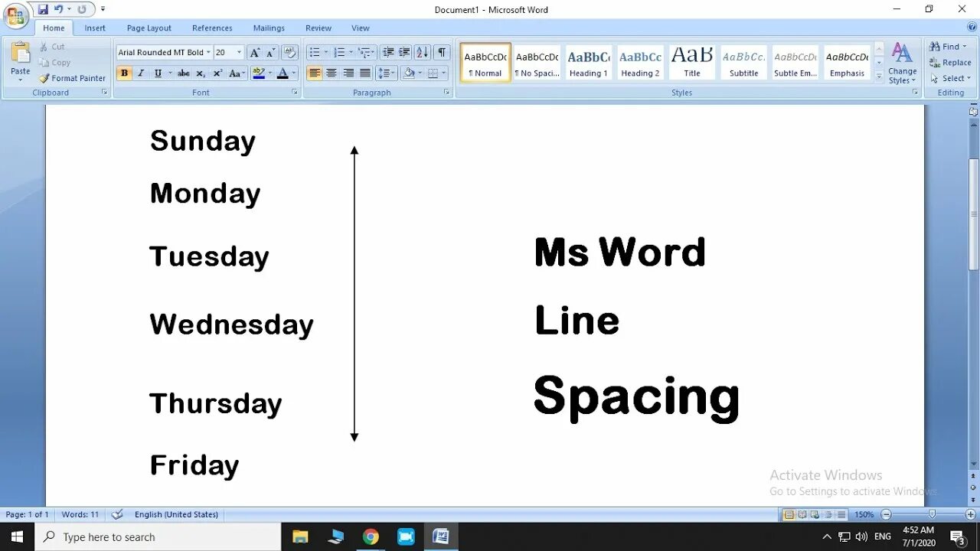Image resolution: width=980 pixels, height=551 pixels.
Task: Apply the multilevel list icon
Action: (x=364, y=52)
